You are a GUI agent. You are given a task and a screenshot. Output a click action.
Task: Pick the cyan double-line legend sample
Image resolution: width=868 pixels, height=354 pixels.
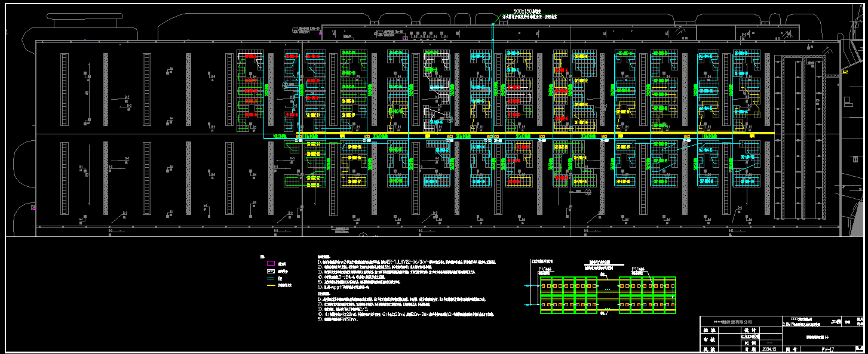(270, 279)
